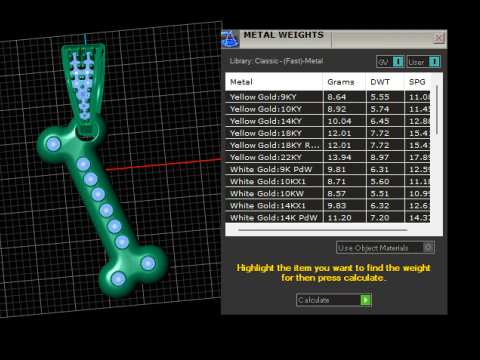480x360 pixels.
Task: Toggle Use Object Materials option
Action: [x=385, y=248]
